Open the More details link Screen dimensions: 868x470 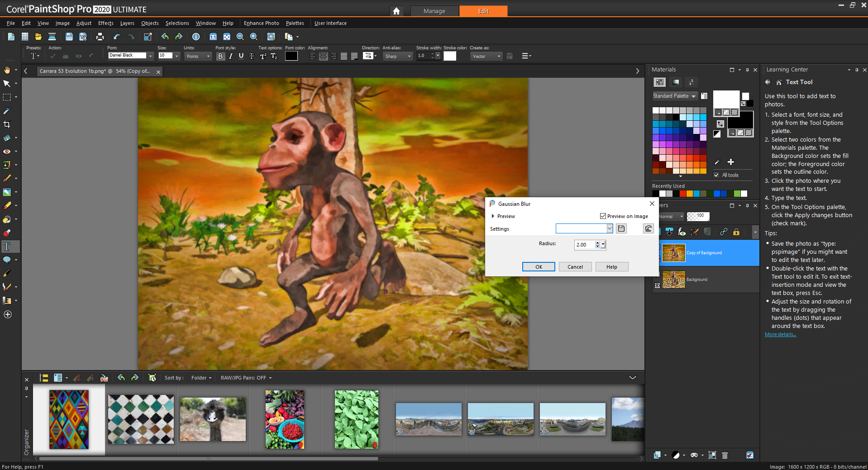click(780, 335)
